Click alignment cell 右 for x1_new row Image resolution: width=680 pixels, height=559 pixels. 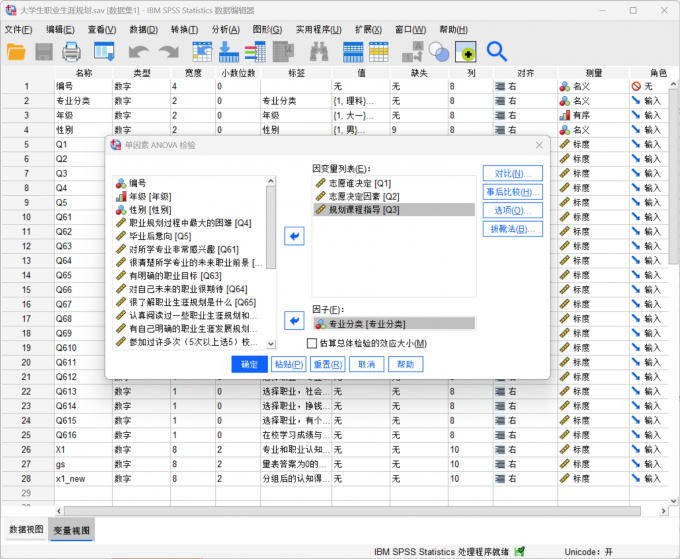pos(525,479)
